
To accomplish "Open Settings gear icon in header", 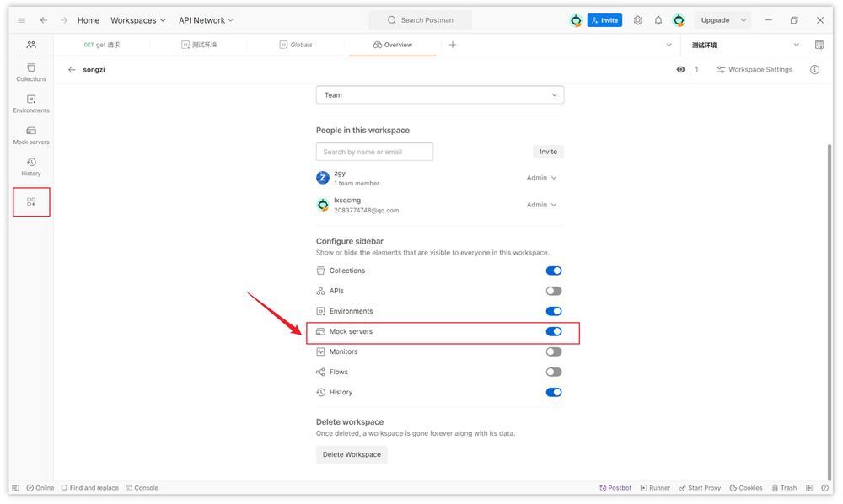I will (637, 20).
